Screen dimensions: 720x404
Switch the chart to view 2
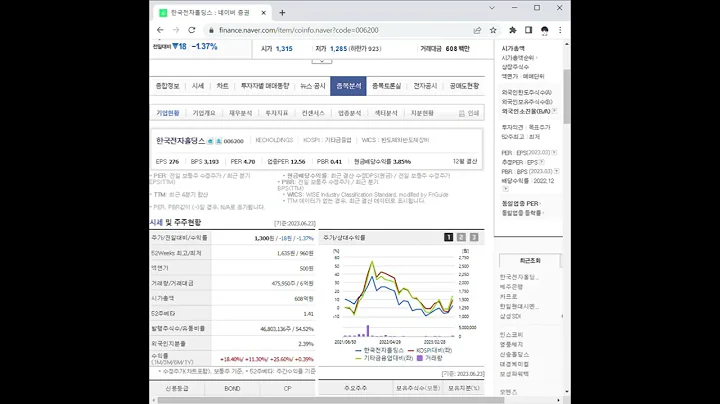pyautogui.click(x=461, y=237)
